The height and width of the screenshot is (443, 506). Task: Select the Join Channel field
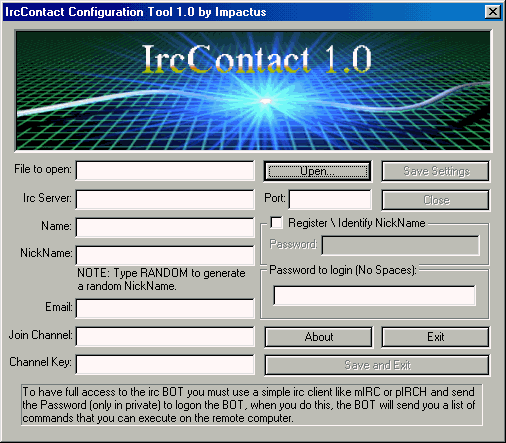(165, 336)
